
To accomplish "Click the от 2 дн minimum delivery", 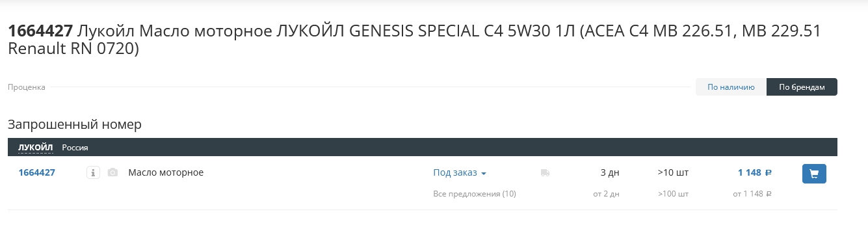I will coord(607,193).
